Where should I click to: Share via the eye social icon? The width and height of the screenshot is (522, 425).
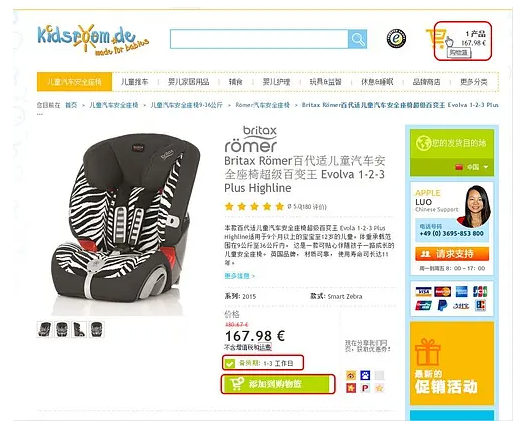coord(351,376)
